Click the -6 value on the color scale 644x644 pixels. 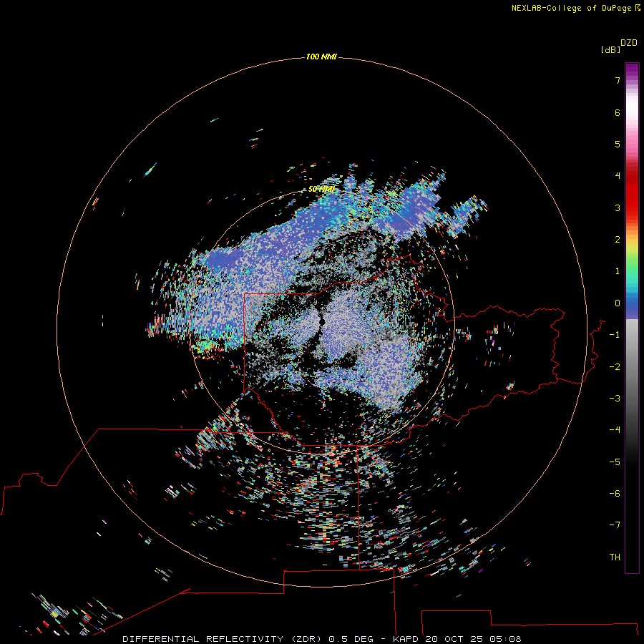615,494
